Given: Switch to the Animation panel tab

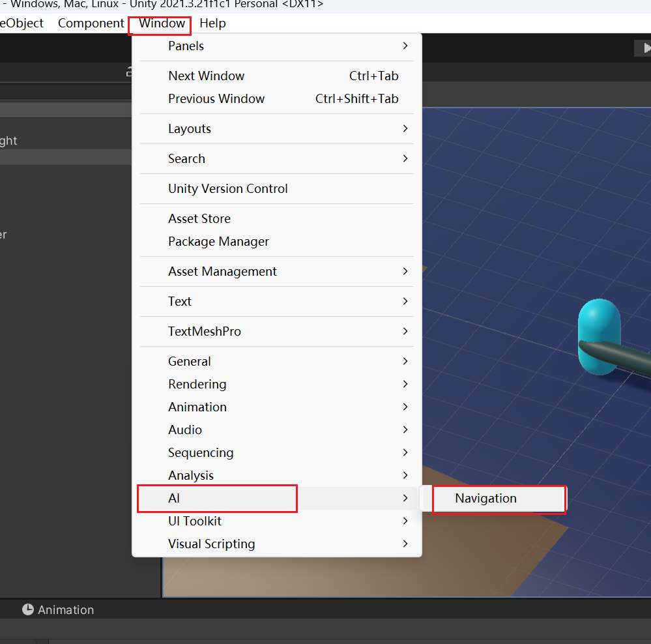Looking at the screenshot, I should [58, 609].
